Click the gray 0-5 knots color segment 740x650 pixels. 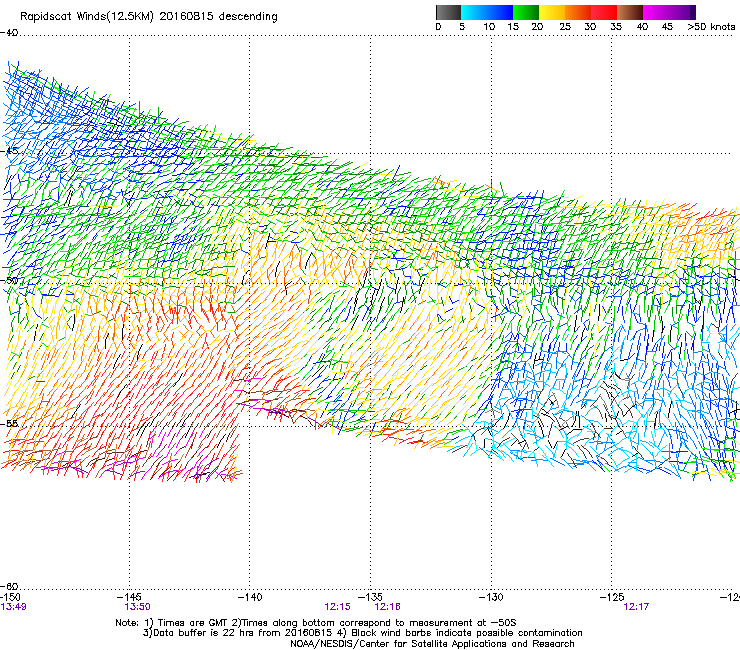point(448,12)
